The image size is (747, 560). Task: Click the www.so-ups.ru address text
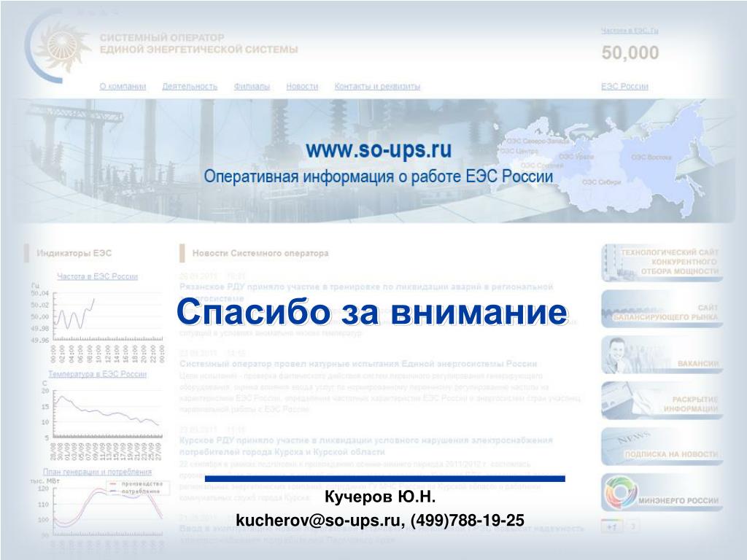[379, 149]
